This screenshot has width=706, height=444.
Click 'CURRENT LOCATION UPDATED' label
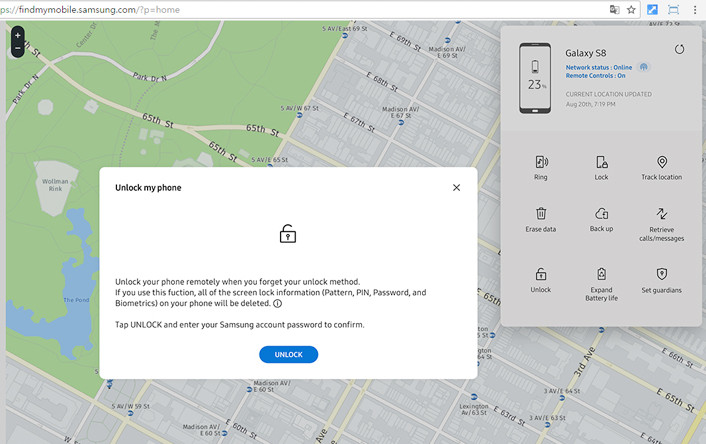click(609, 94)
